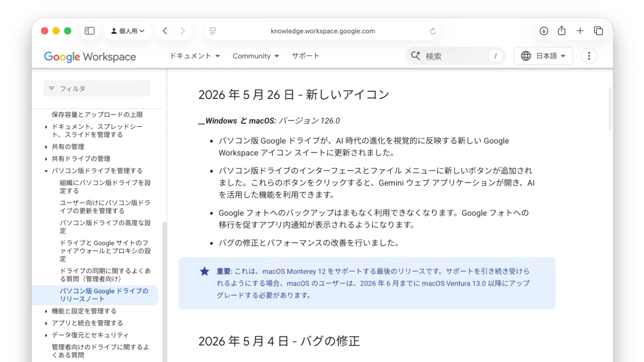Click the filter lines icon in sidebar
644x362 pixels.
click(51, 88)
